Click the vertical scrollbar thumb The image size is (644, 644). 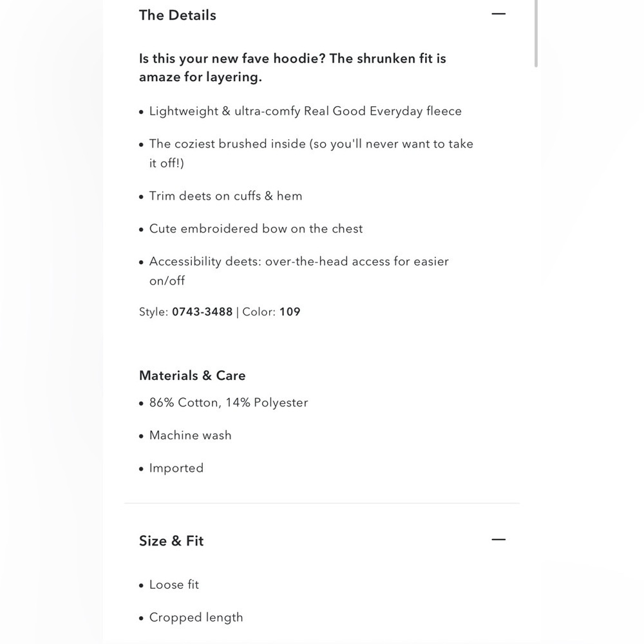(x=536, y=33)
